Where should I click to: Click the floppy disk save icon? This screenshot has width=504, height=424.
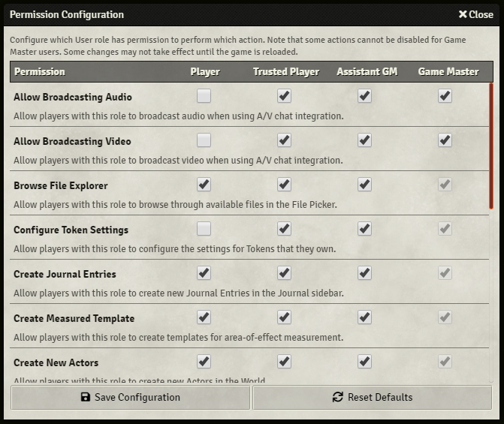(85, 397)
